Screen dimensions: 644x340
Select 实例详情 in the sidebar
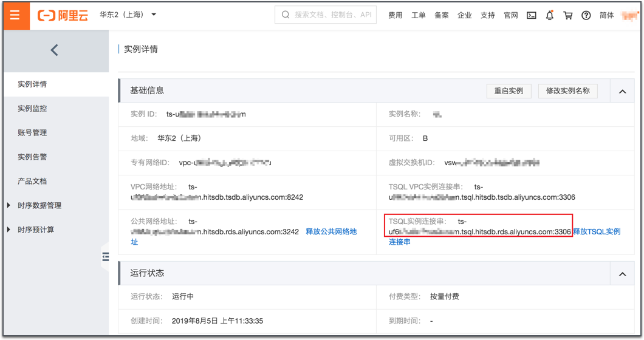click(56, 84)
